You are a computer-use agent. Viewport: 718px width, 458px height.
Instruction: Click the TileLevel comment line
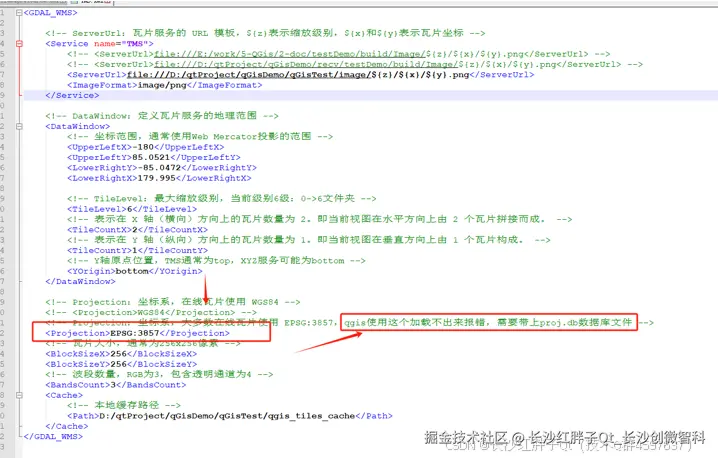tap(222, 199)
